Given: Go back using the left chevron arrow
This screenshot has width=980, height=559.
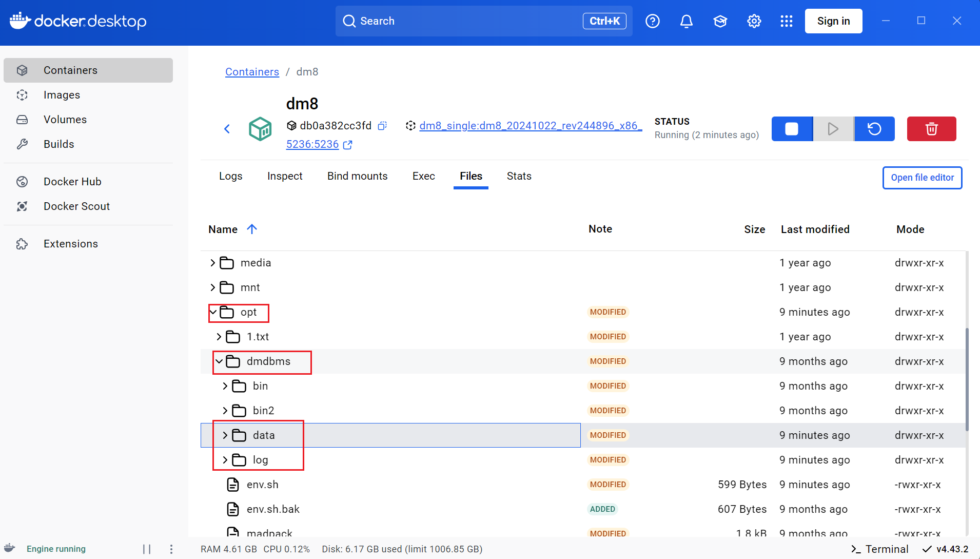Looking at the screenshot, I should coord(227,129).
